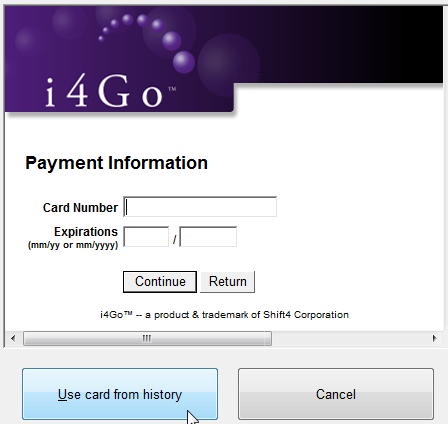This screenshot has height=424, width=448.
Task: Focus the expiration year field
Action: click(208, 237)
